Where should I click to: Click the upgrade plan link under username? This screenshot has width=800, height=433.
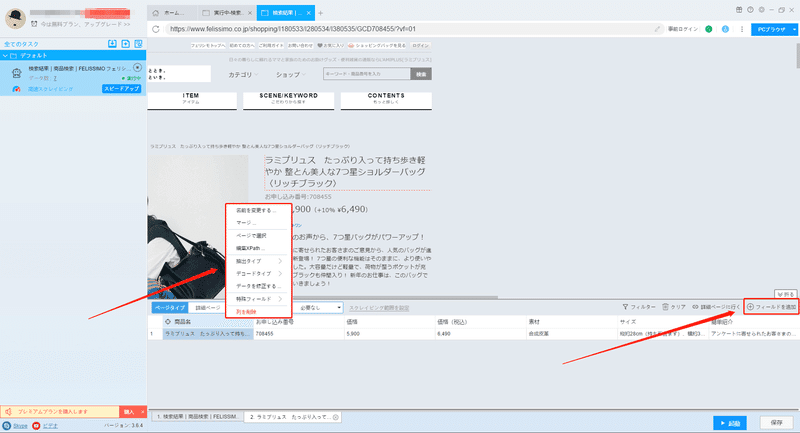pos(85,24)
